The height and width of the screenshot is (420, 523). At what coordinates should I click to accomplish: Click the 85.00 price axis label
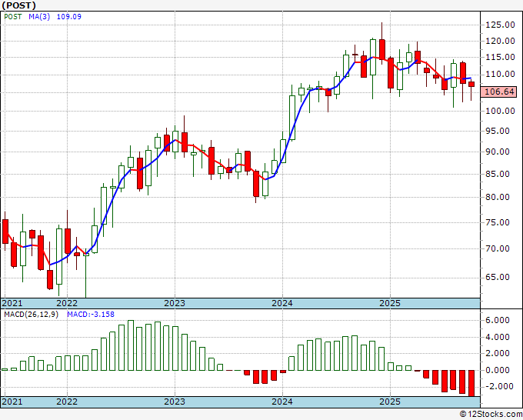point(498,174)
